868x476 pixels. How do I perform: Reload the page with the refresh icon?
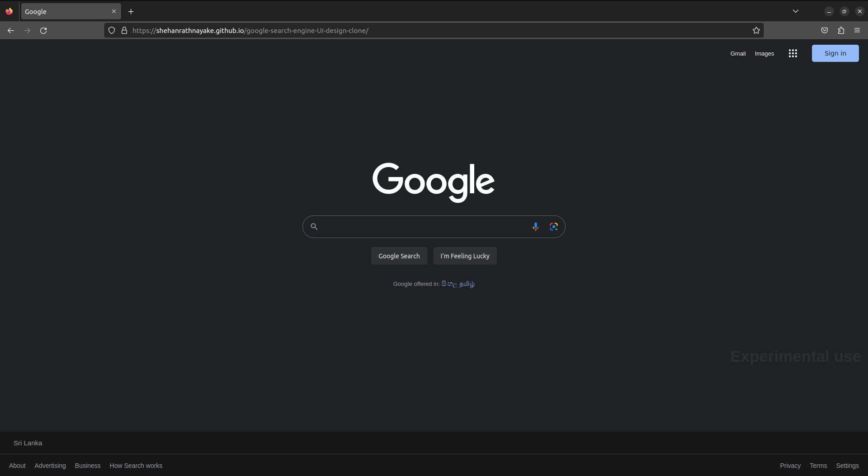43,31
